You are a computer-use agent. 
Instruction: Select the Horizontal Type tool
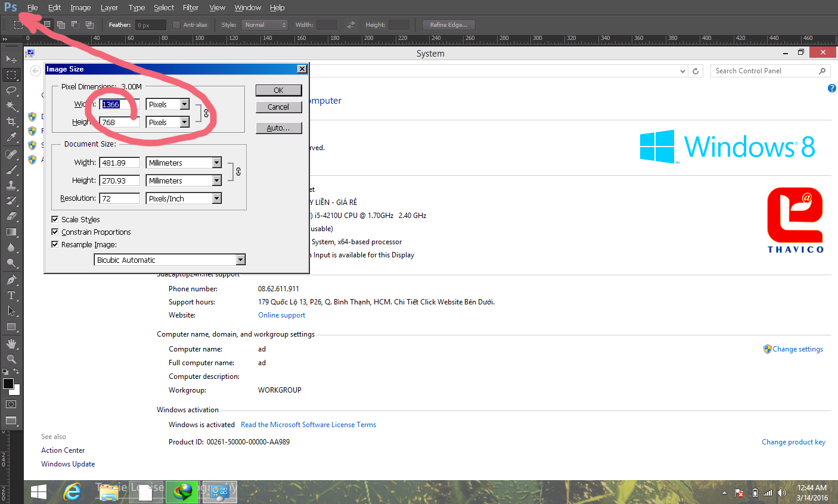pyautogui.click(x=11, y=295)
